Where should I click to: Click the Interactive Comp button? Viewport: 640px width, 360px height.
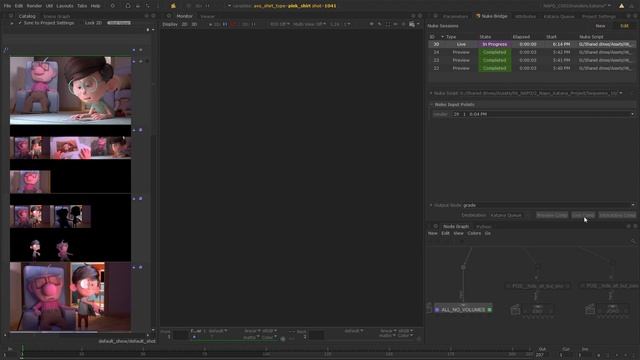(x=617, y=215)
